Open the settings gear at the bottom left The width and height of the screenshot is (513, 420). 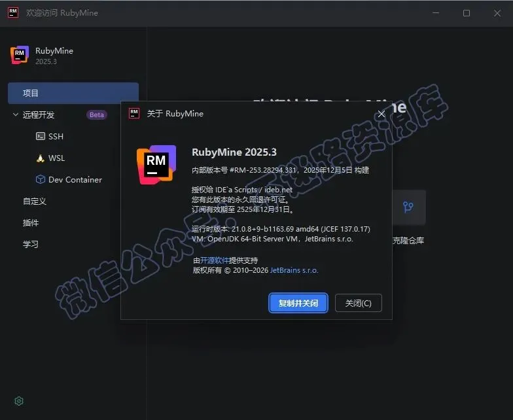tap(19, 401)
